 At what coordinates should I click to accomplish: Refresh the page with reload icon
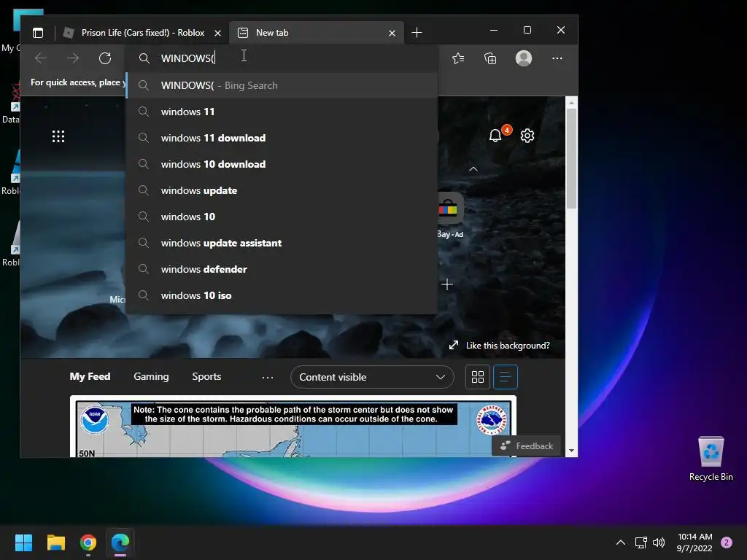coord(105,58)
